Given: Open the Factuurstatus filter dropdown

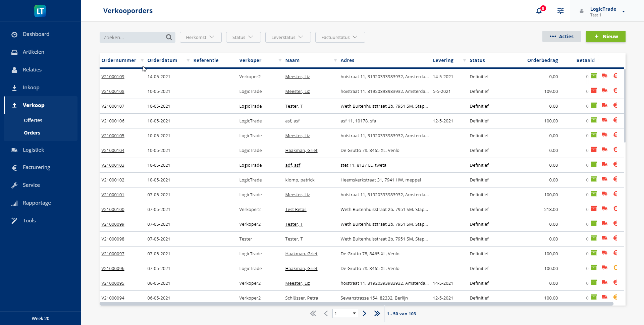Looking at the screenshot, I should pos(340,37).
